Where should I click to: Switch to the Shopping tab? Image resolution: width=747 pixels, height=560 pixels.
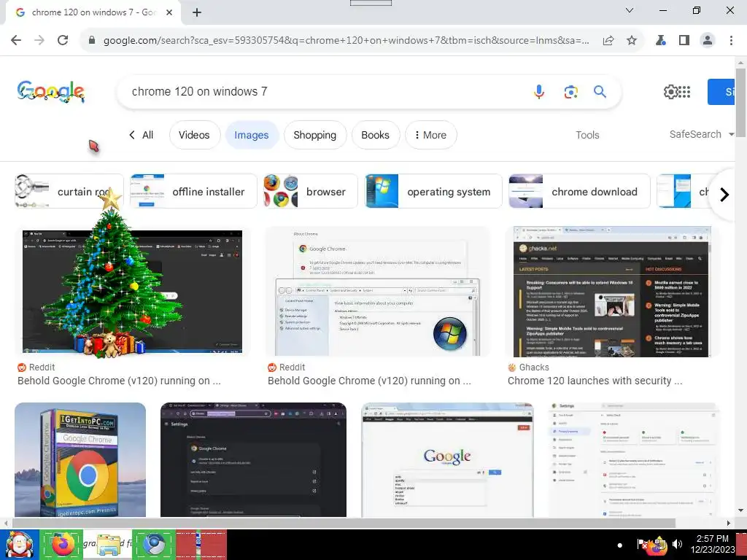tap(315, 135)
